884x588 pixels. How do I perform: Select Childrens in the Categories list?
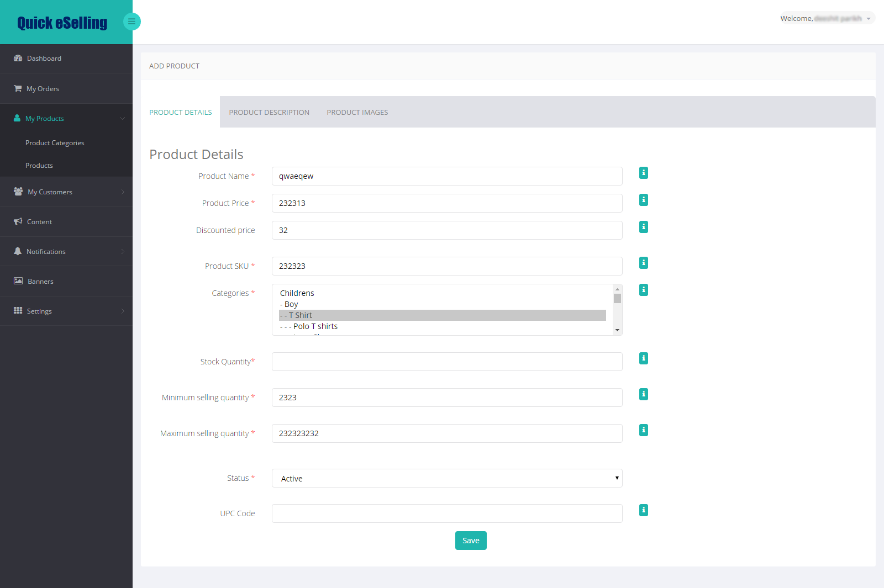coord(443,293)
